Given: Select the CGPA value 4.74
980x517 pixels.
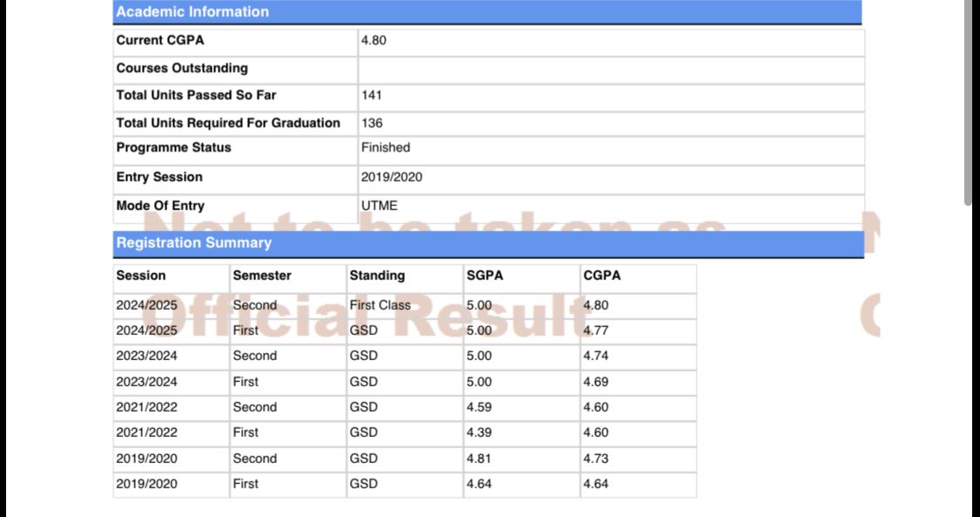Looking at the screenshot, I should pyautogui.click(x=596, y=357).
